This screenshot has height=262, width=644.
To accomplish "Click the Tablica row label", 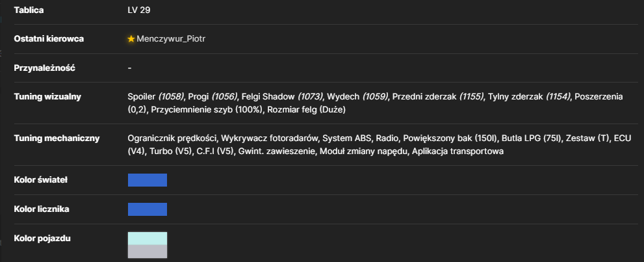I will [29, 10].
